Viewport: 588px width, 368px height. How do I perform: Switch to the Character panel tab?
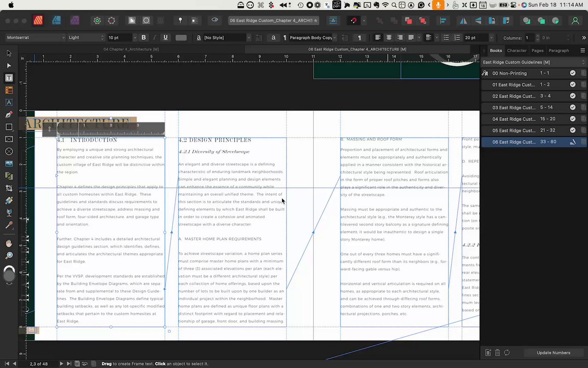pyautogui.click(x=517, y=51)
